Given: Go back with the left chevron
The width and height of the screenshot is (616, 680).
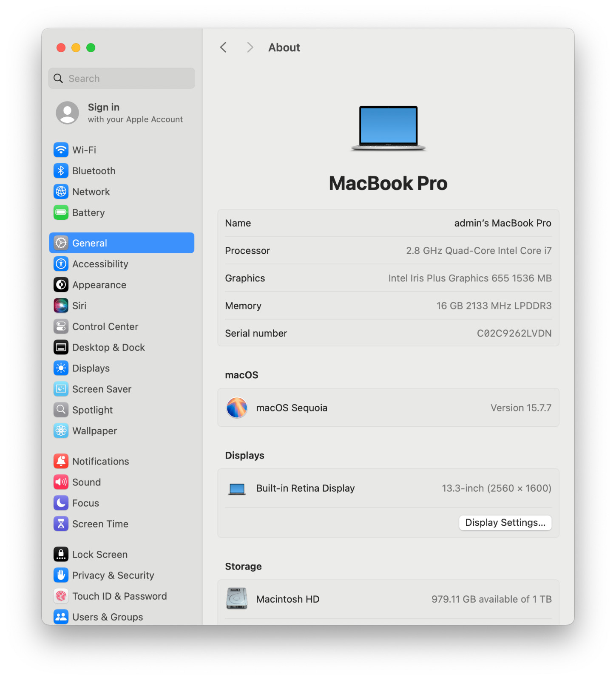Looking at the screenshot, I should (223, 47).
